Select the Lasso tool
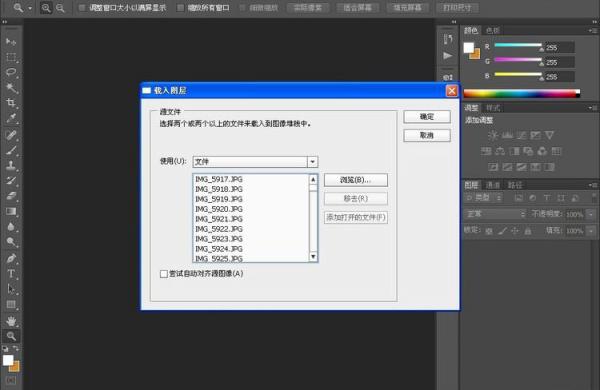This screenshot has height=390, width=600. coord(11,72)
